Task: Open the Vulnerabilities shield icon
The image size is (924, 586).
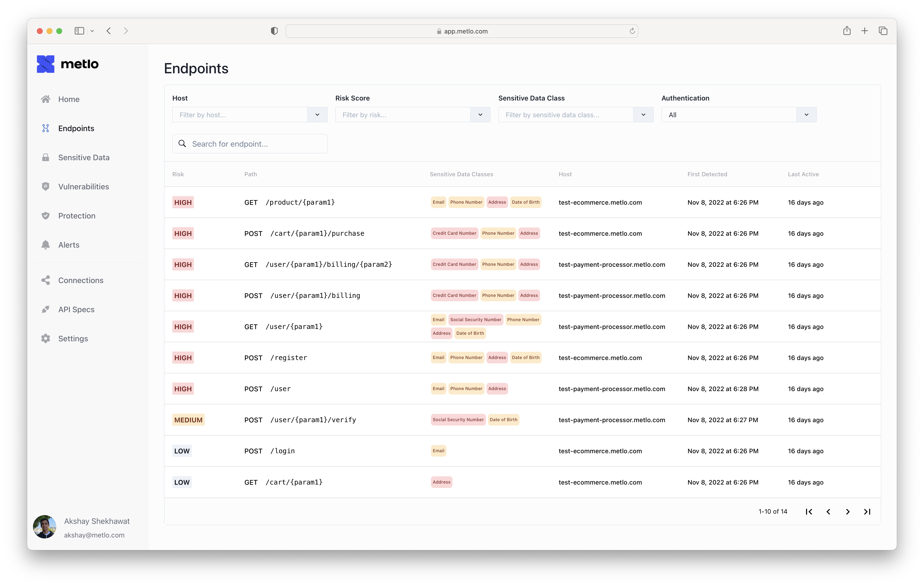Action: pos(46,187)
